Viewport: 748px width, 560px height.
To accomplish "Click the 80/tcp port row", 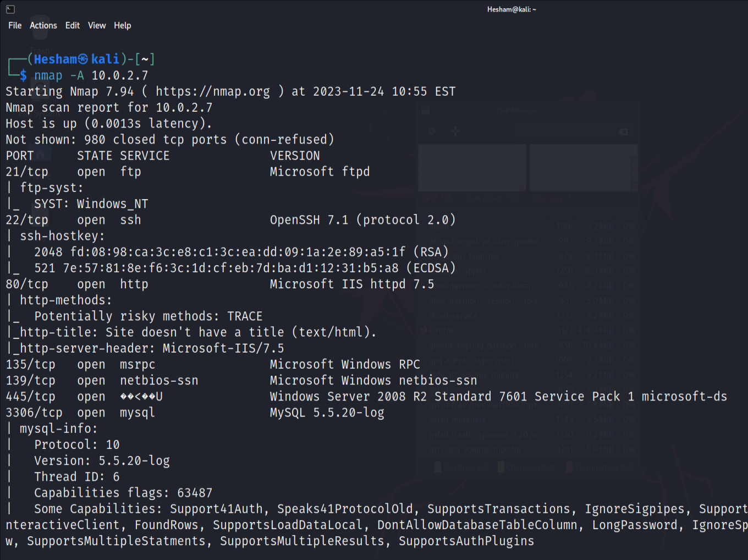I will 220,284.
